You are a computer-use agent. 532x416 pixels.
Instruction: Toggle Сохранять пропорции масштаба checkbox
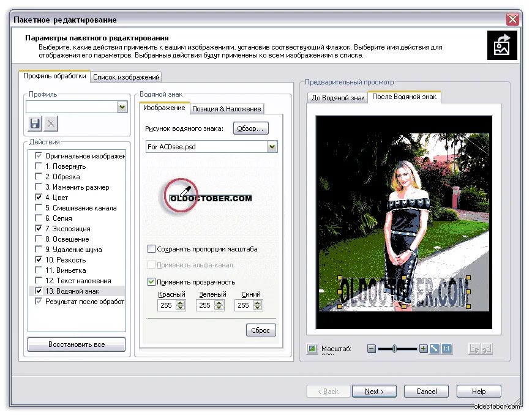151,249
